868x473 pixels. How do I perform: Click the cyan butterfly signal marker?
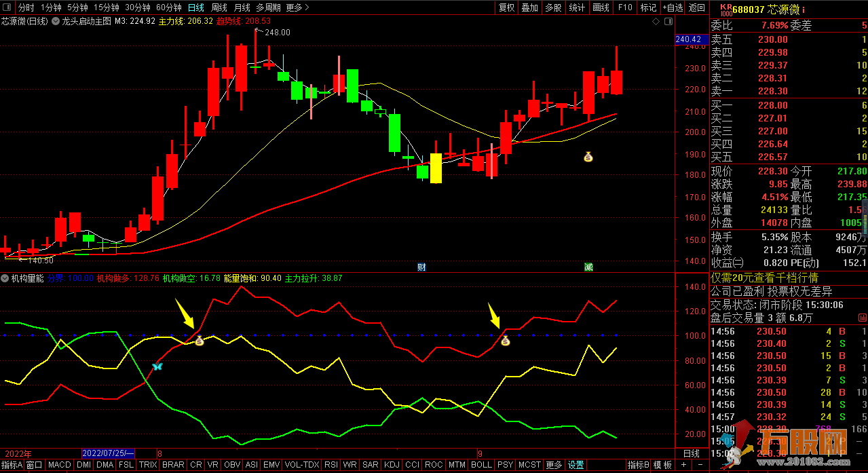tap(157, 366)
